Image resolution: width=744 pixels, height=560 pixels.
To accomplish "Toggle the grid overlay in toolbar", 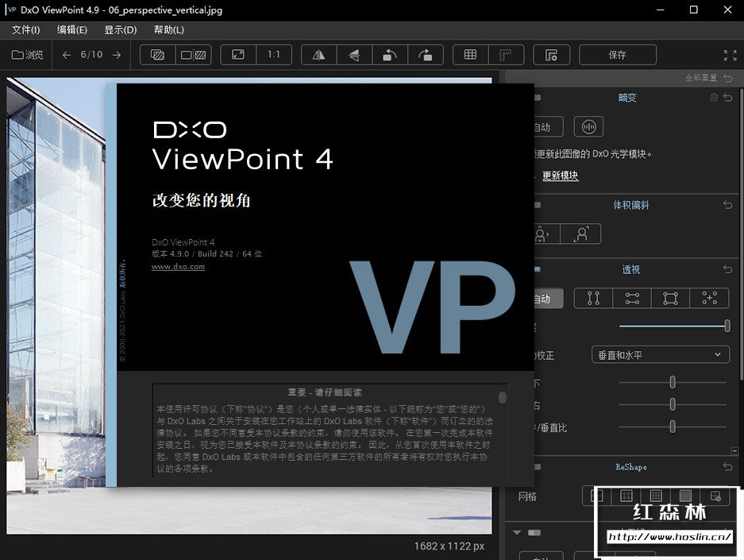I will click(470, 55).
